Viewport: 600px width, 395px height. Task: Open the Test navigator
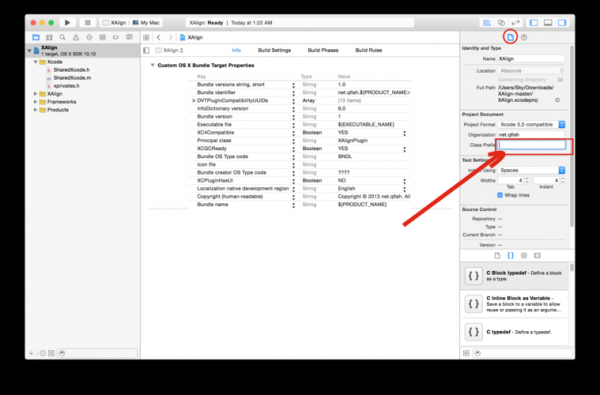(89, 37)
